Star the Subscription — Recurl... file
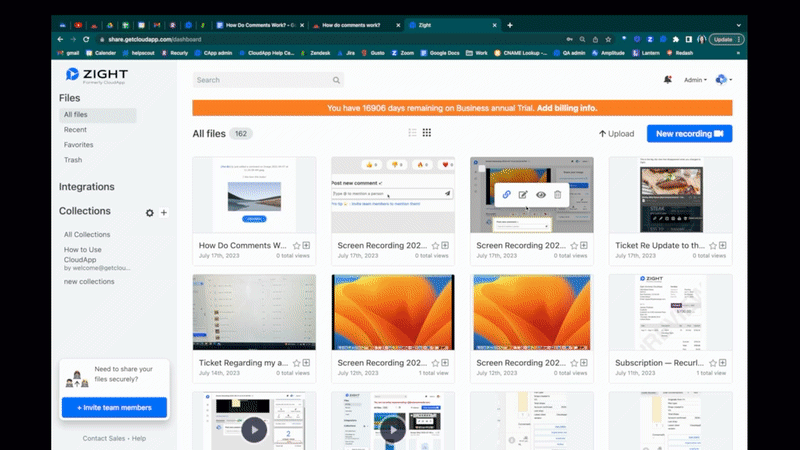The width and height of the screenshot is (800, 450). click(713, 363)
